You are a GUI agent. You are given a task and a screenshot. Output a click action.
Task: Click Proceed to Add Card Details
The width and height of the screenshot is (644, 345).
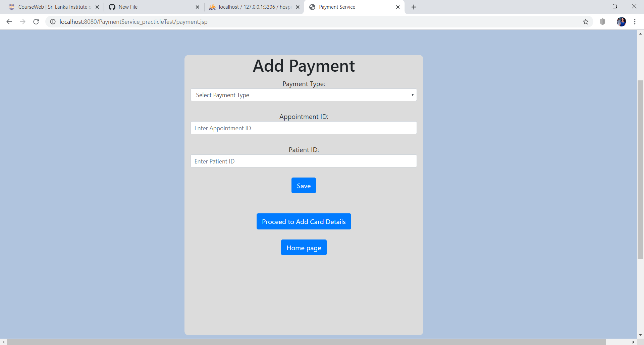[x=304, y=222]
